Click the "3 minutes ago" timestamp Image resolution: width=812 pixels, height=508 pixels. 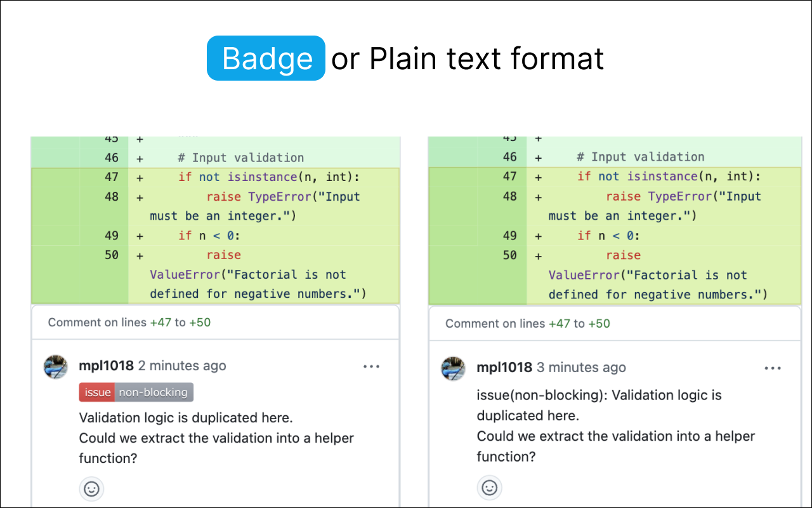click(x=581, y=368)
